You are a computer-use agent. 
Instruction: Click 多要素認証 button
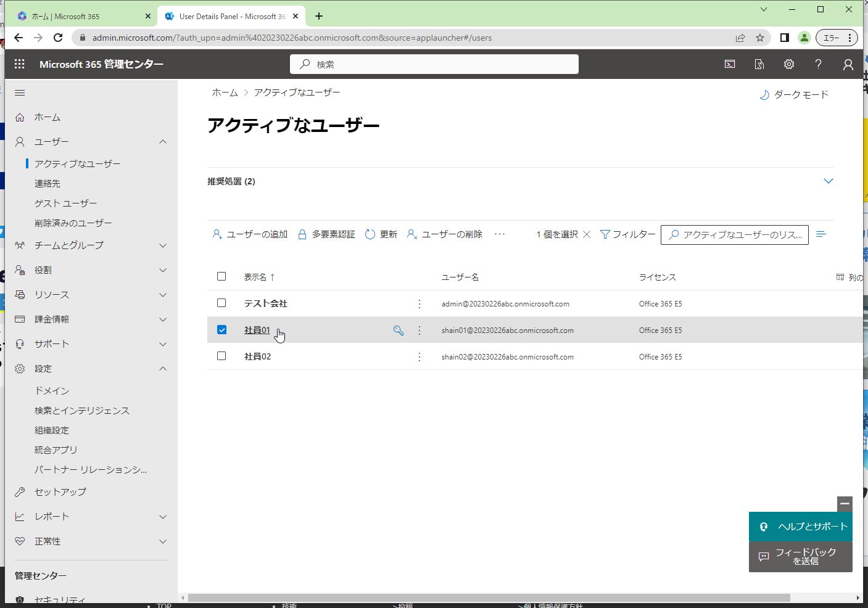tap(326, 234)
